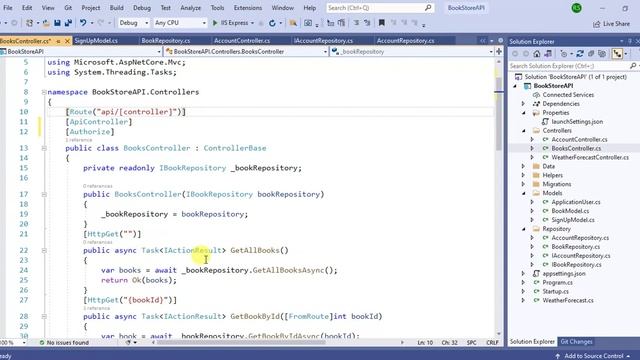Click Home icon in Solution Explorer toolbar
This screenshot has width=640, height=360.
pyautogui.click(x=537, y=54)
